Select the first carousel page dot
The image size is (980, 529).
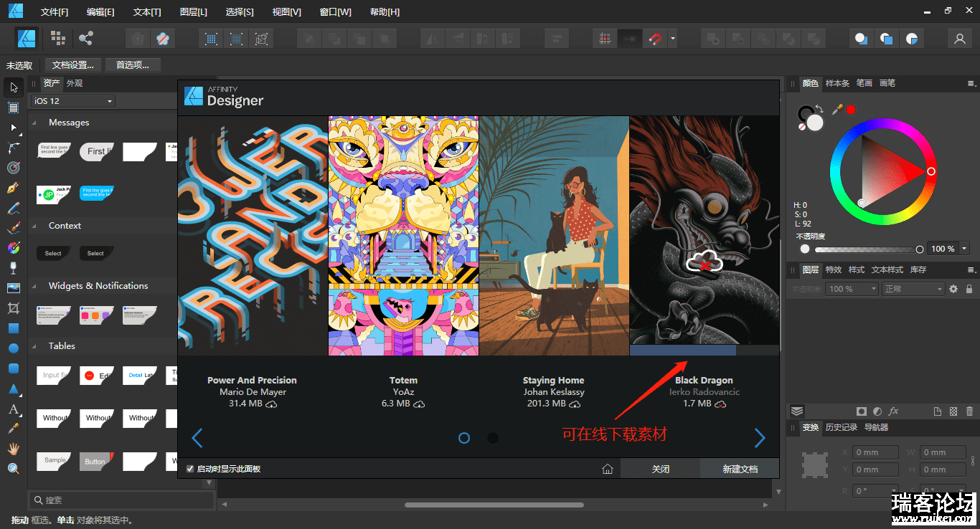(464, 438)
